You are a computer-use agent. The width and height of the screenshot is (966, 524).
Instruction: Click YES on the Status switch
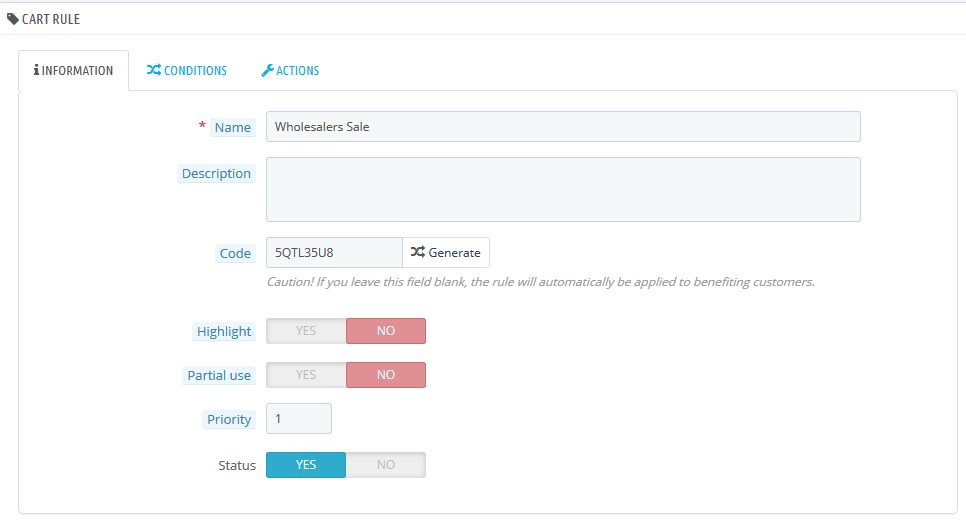coord(306,465)
